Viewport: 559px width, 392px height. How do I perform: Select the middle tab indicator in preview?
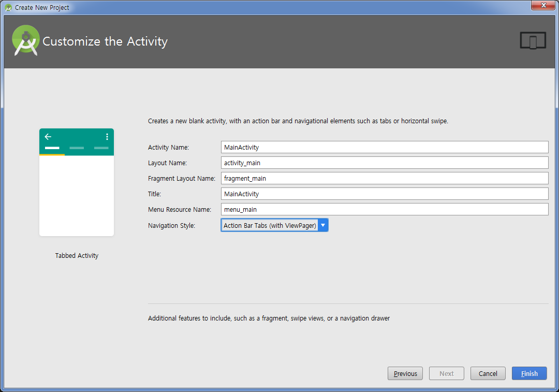[77, 148]
